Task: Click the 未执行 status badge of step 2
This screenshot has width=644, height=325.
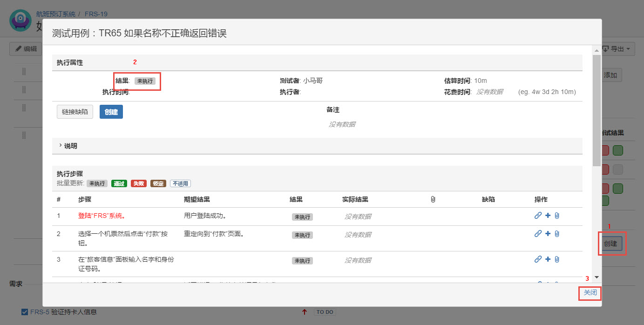Action: 302,236
